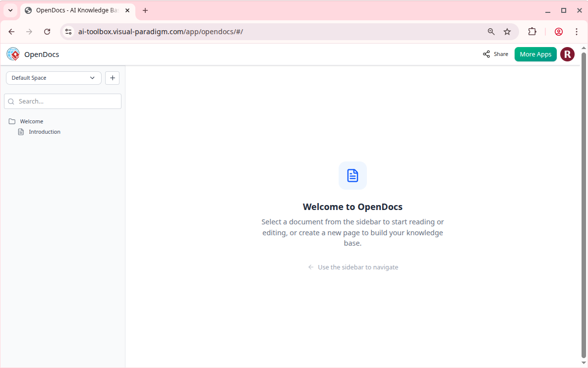Screen dimensions: 588x368
Task: Create a new space with the plus button
Action: 112,78
